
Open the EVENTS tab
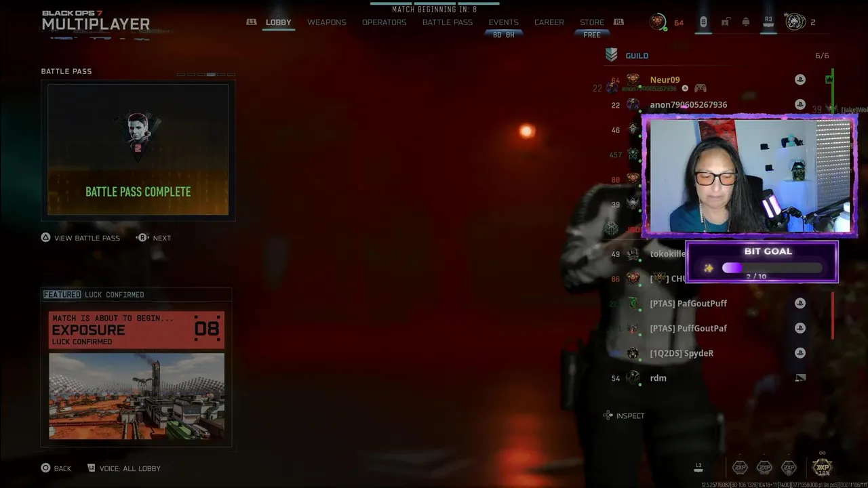(503, 22)
